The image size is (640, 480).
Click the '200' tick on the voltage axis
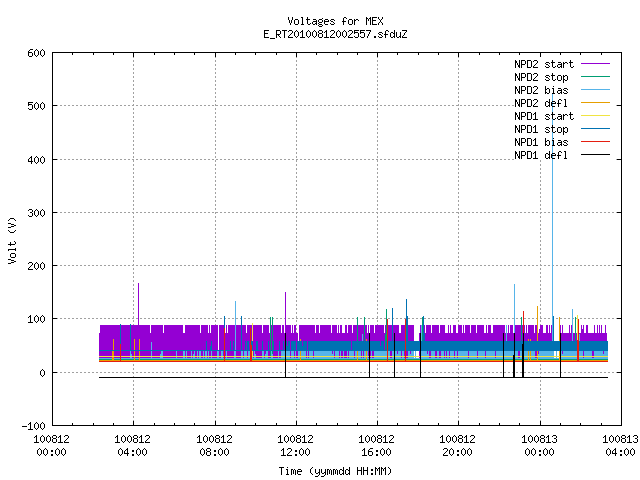pyautogui.click(x=36, y=266)
